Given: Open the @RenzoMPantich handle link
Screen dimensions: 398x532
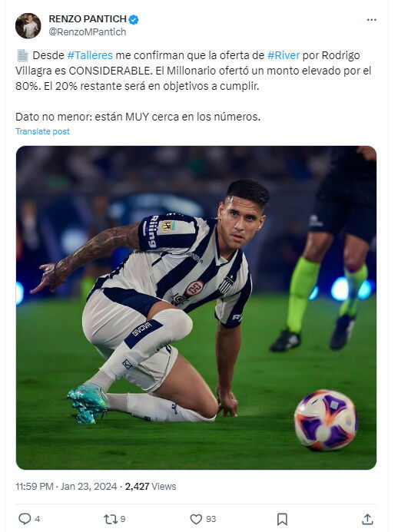Looking at the screenshot, I should pos(88,32).
